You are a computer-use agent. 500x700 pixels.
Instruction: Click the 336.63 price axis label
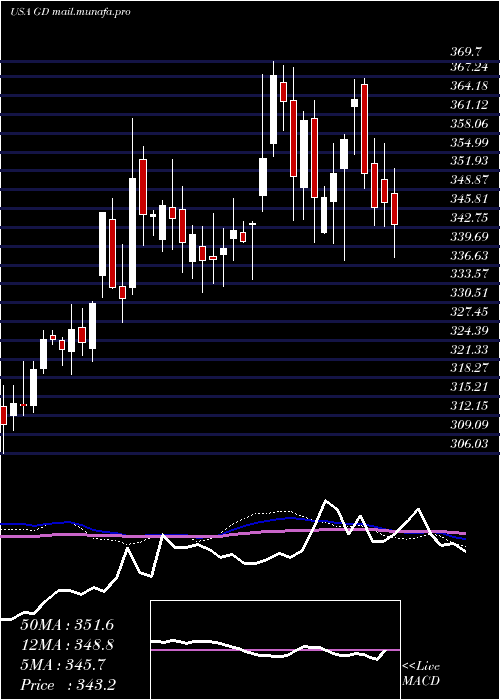tap(469, 254)
